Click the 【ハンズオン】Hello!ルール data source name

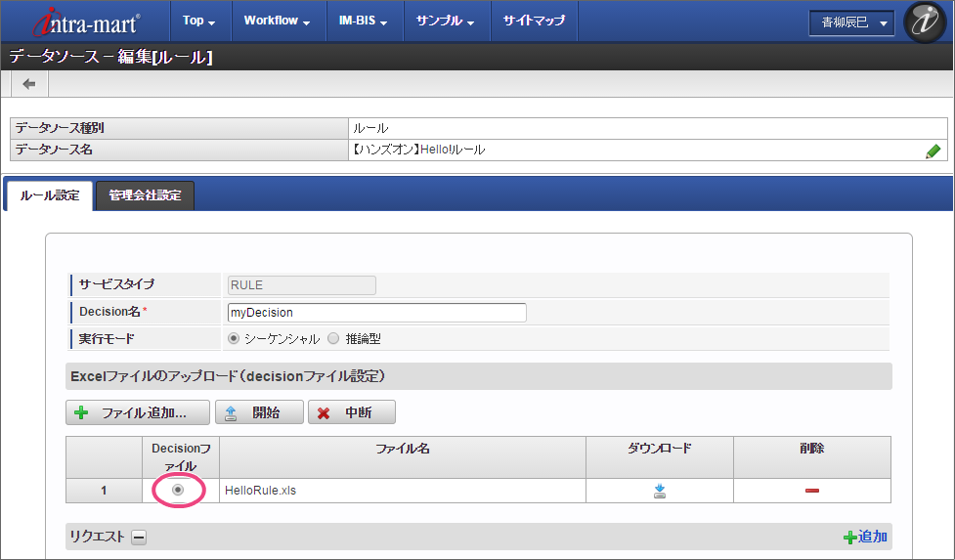[x=418, y=150]
